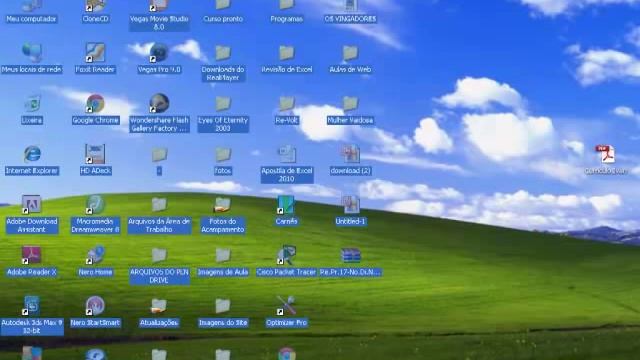
Task: Select the Curso pronto folder
Action: tap(223, 6)
